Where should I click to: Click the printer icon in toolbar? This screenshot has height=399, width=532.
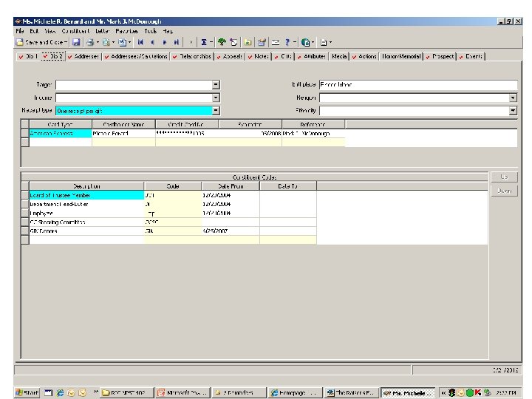[x=90, y=42]
